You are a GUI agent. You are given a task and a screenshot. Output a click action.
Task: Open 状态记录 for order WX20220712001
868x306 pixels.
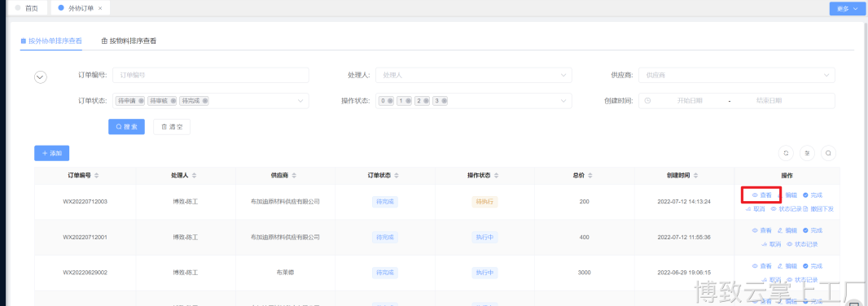pos(802,244)
